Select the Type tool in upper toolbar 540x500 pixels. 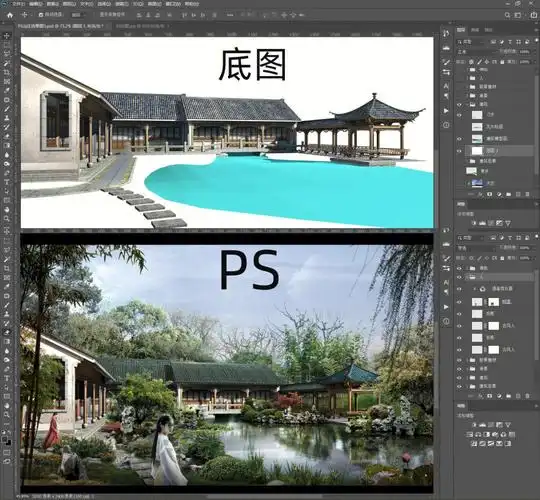tap(7, 182)
